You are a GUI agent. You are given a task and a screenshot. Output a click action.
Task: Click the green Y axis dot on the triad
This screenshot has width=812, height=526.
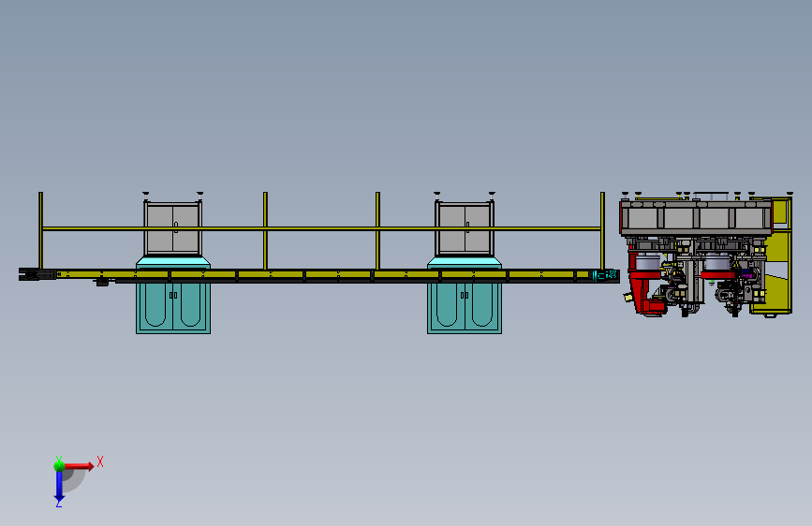pyautogui.click(x=59, y=466)
